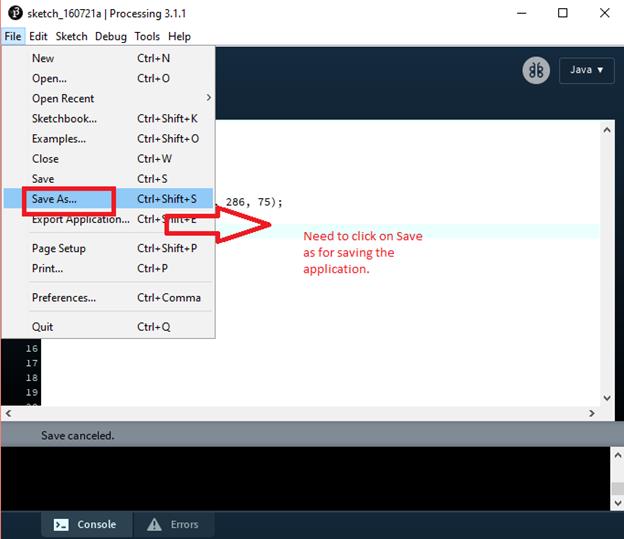Close the Processing window

point(604,13)
